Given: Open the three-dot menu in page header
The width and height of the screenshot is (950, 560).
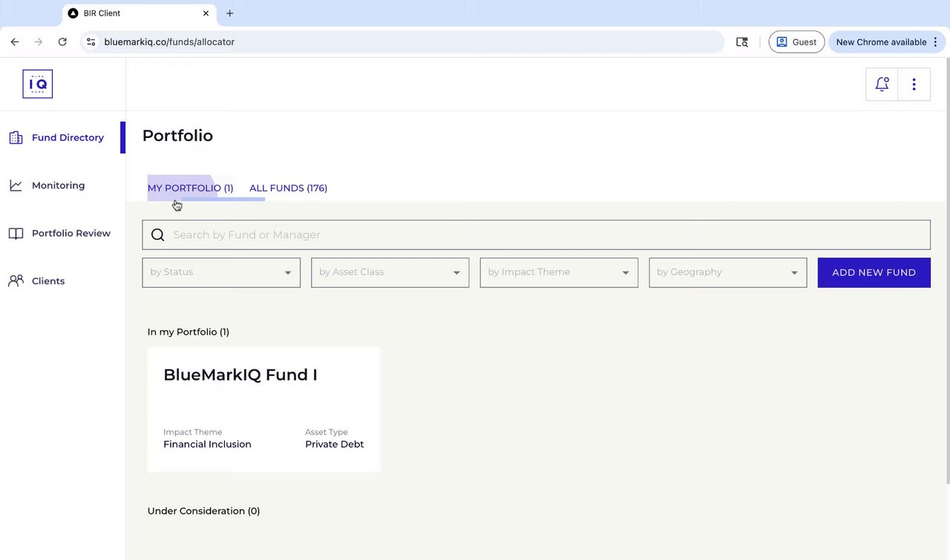Looking at the screenshot, I should 914,85.
